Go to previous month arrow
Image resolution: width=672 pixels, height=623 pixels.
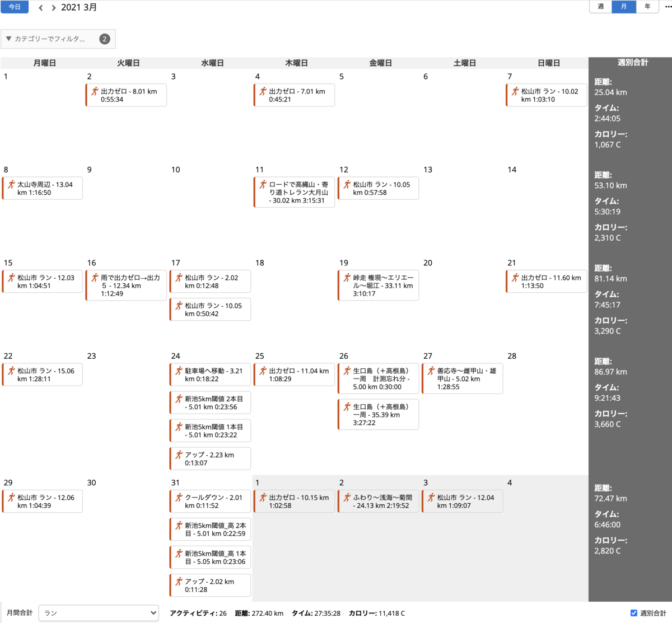point(41,8)
